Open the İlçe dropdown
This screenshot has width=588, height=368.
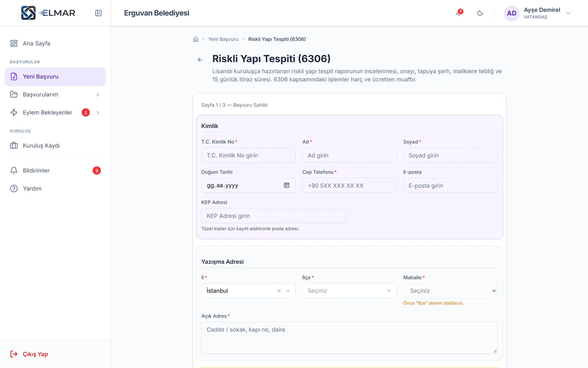pos(349,291)
